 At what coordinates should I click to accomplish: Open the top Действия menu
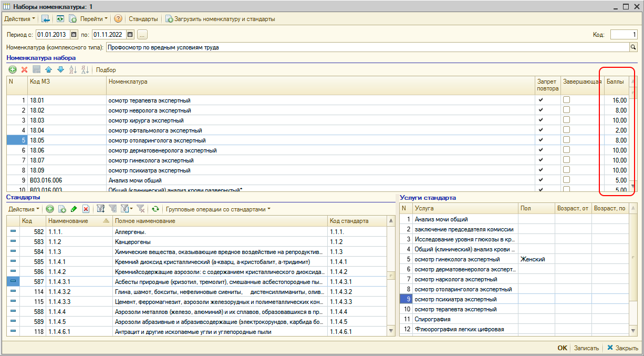20,19
